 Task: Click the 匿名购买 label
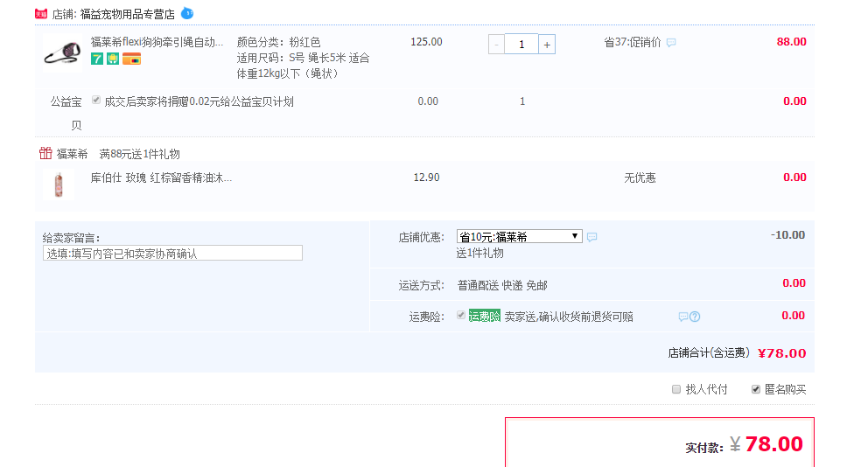[x=785, y=389]
